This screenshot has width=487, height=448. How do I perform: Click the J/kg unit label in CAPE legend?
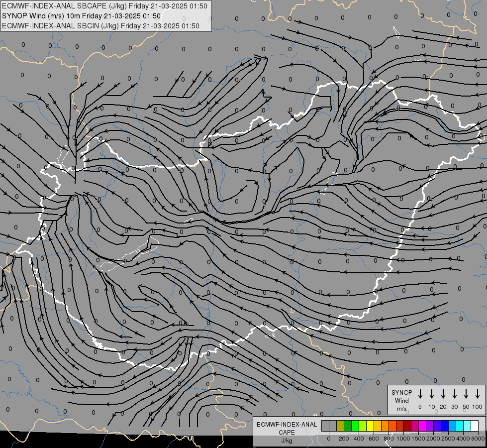pyautogui.click(x=287, y=441)
